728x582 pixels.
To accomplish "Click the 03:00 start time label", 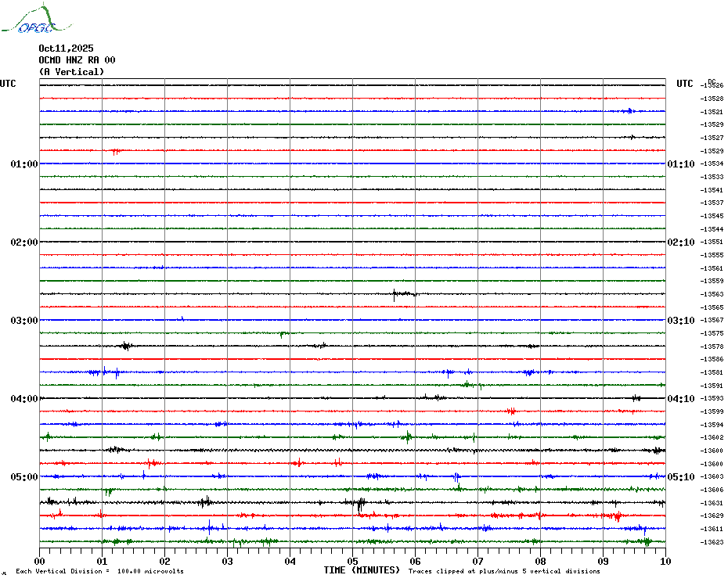I will tap(24, 321).
